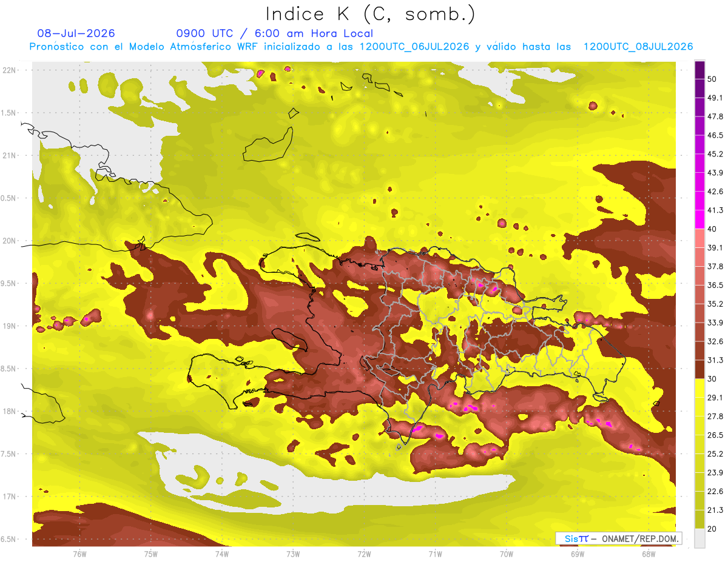Click the colorbar label "45.2"
Viewport: 728px width, 562px height.
715,154
